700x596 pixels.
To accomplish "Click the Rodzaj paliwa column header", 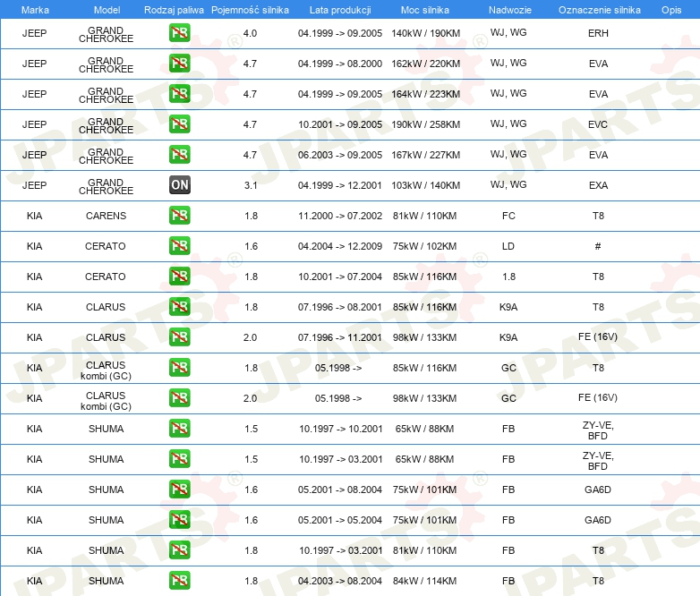I will [x=174, y=10].
